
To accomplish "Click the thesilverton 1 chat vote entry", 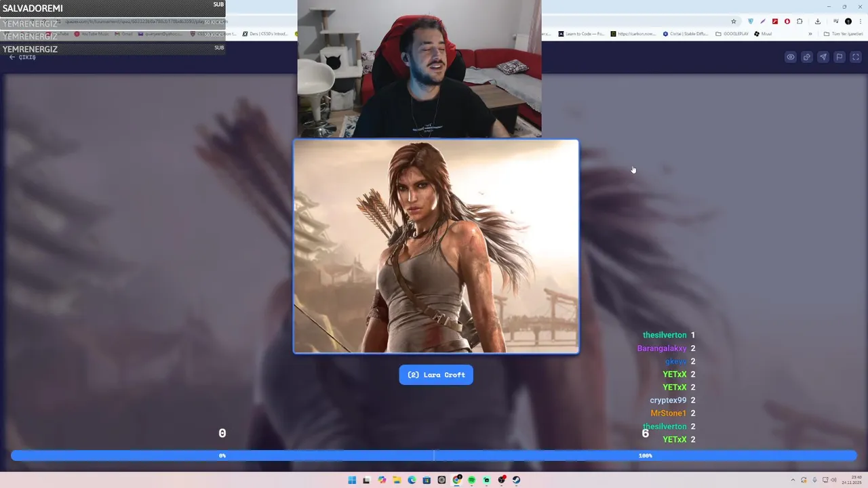I will click(669, 335).
